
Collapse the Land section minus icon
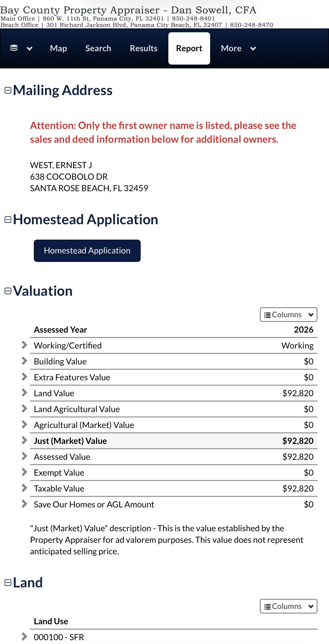8,583
